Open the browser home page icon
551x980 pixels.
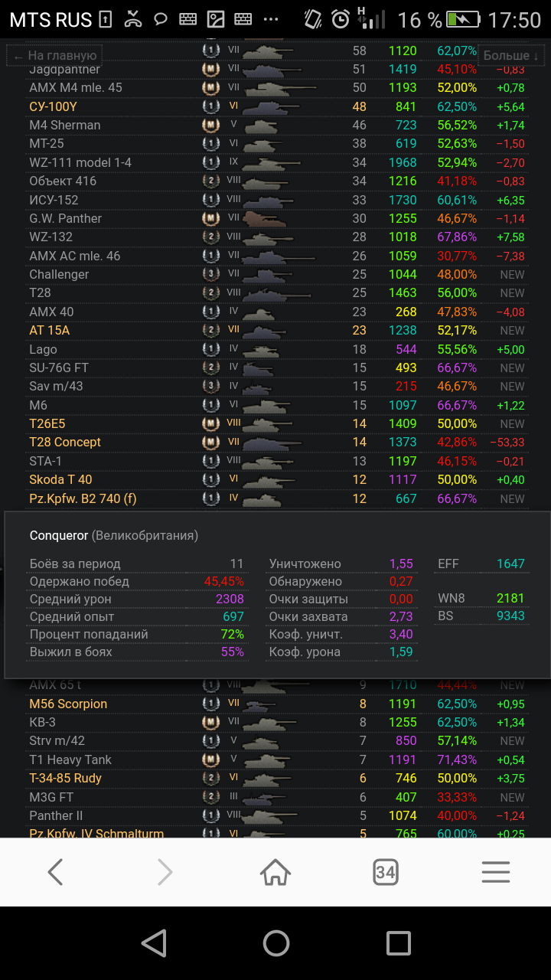click(275, 872)
